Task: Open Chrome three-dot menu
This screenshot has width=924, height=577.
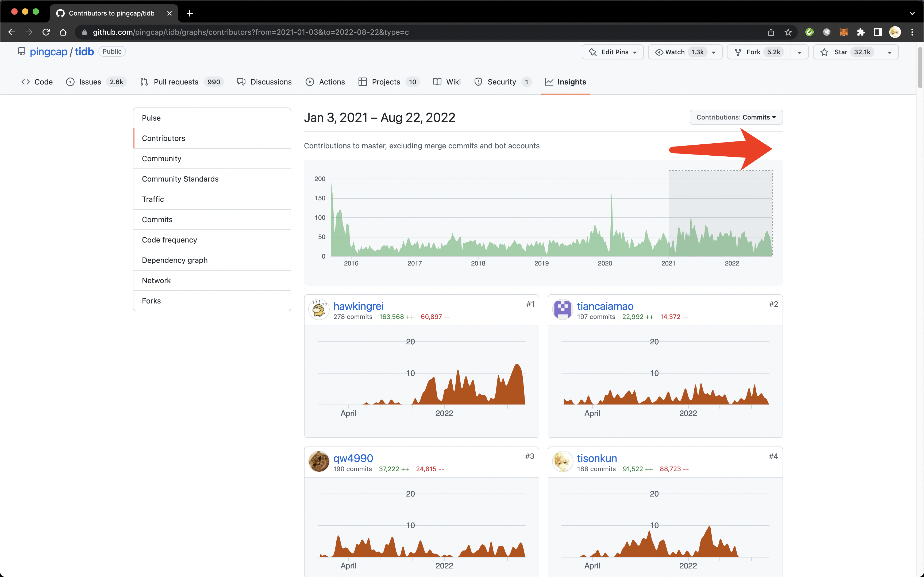Action: pos(912,32)
